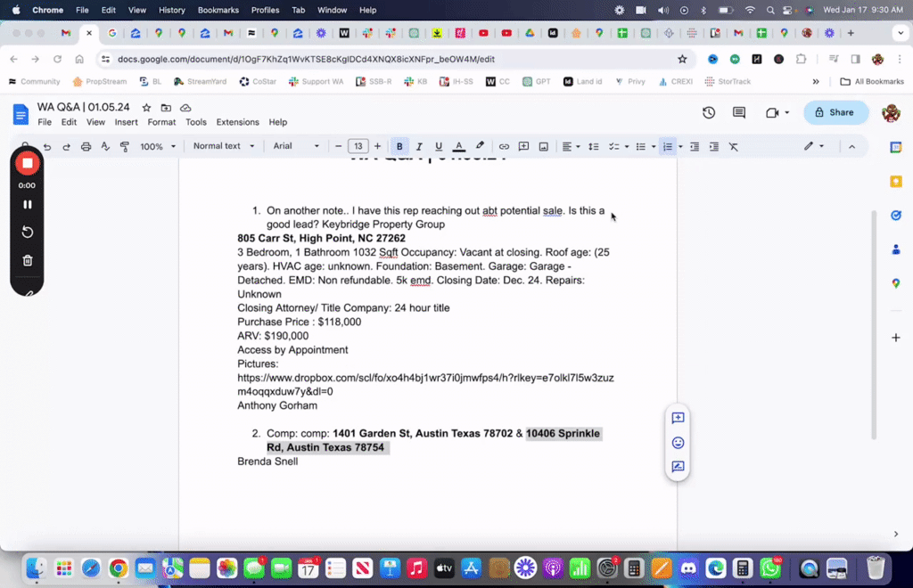Open the Docs Insert menu
This screenshot has width=913, height=588.
pos(126,122)
